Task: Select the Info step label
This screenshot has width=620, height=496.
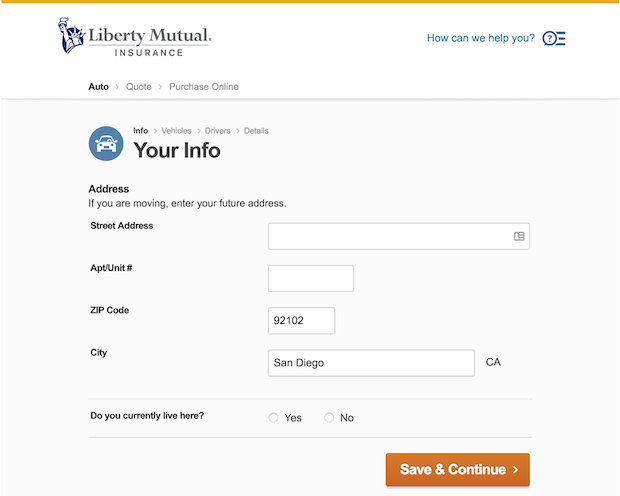Action: 140,131
